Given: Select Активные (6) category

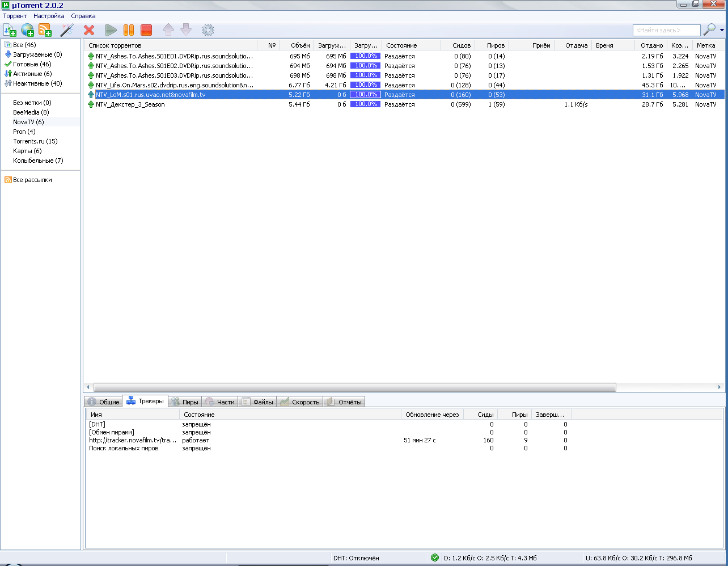Looking at the screenshot, I should (x=32, y=74).
